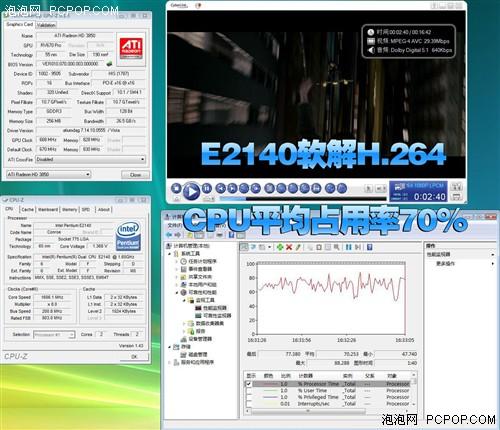The height and width of the screenshot is (430, 500).
Task: Open the Processor Selection dropdown in CPU-Z
Action: click(54, 334)
